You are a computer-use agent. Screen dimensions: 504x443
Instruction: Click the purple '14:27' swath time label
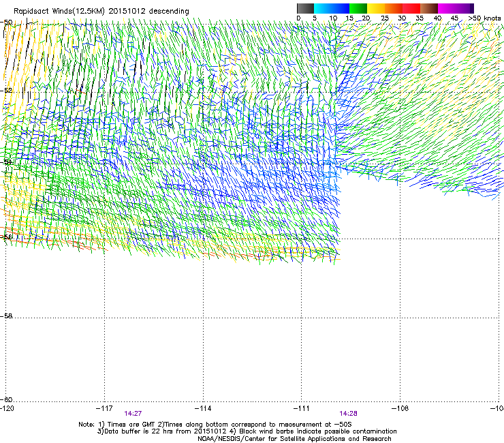click(x=133, y=414)
